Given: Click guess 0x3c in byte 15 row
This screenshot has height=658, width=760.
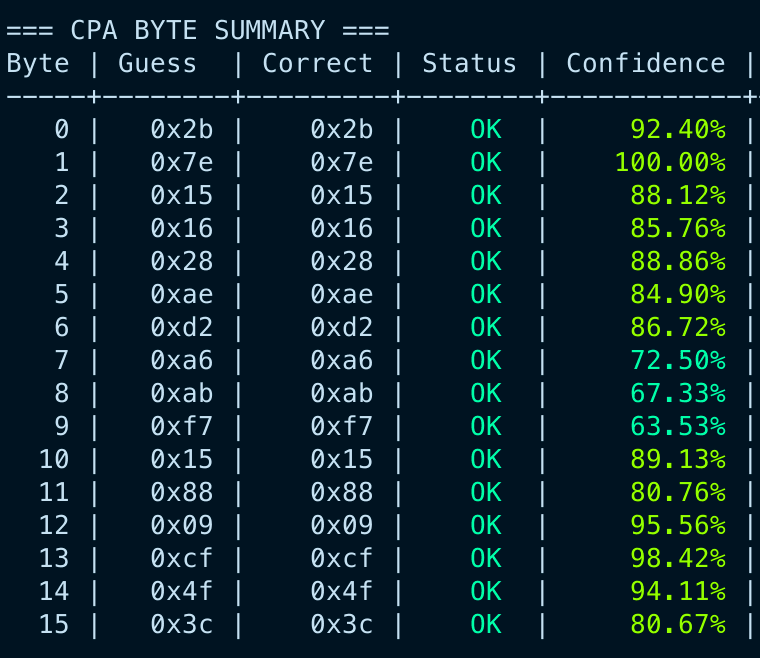Looking at the screenshot, I should point(181,624).
